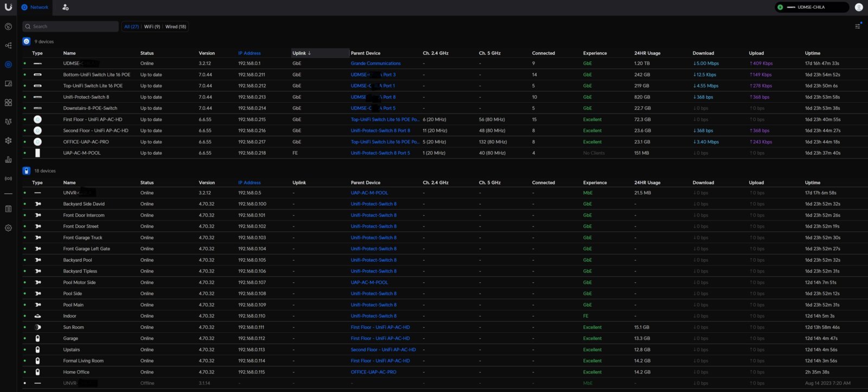Sort by Uplink in the 9 devices table
The image size is (868, 392).
[302, 53]
